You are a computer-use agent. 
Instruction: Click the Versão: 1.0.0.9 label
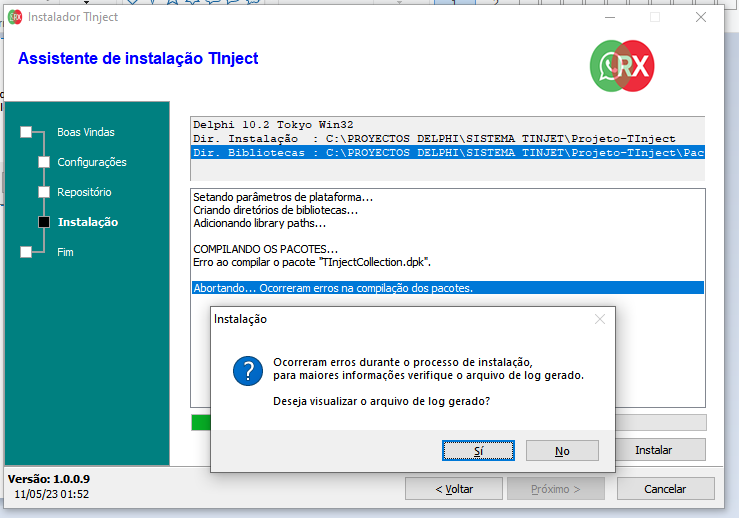(x=49, y=479)
